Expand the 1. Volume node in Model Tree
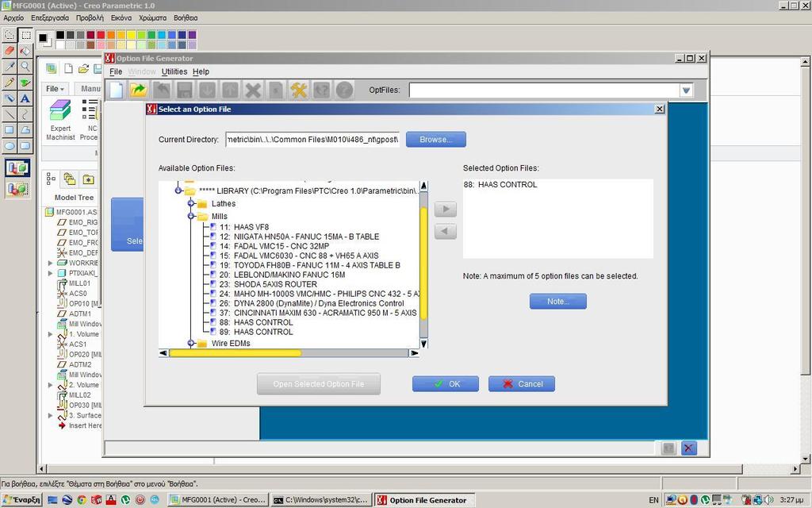 click(x=50, y=334)
